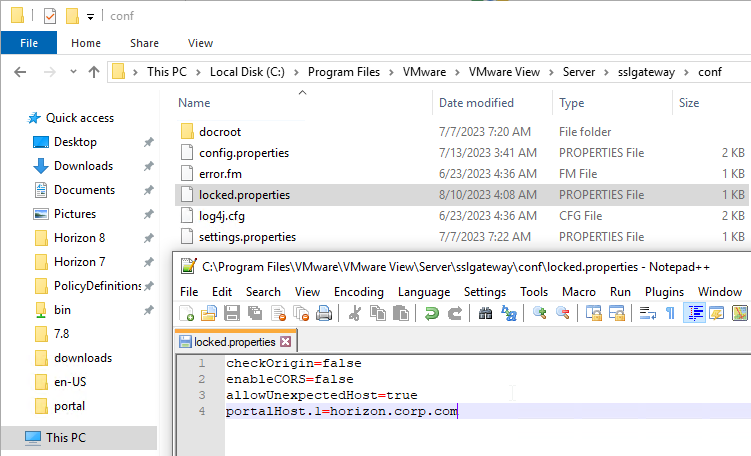The height and width of the screenshot is (456, 751).
Task: Click the Open file icon in Notepad++
Action: 209,314
